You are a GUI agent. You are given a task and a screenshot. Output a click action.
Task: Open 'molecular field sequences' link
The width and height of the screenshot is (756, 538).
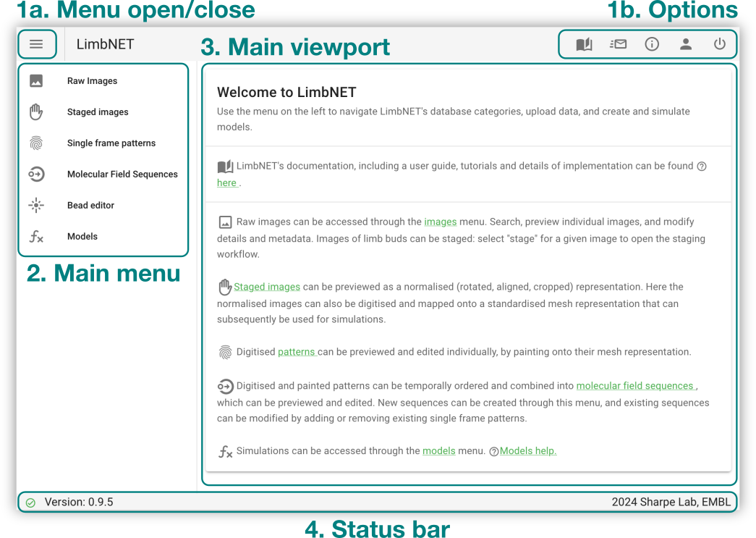click(x=635, y=385)
